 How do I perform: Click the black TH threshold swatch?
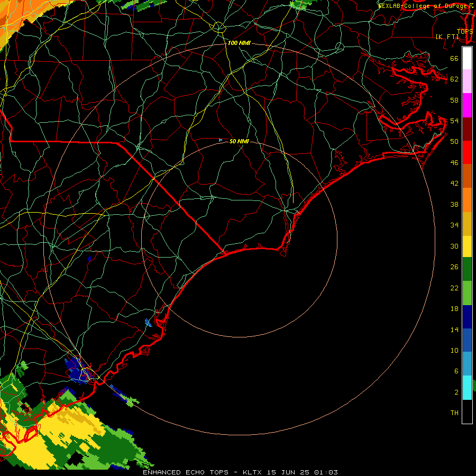(467, 411)
